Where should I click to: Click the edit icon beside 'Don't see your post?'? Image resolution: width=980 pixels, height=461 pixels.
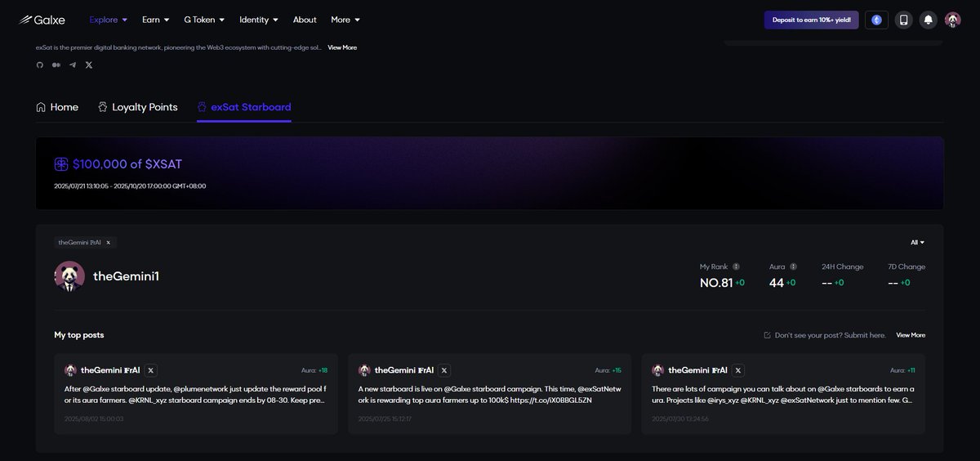[x=767, y=335]
